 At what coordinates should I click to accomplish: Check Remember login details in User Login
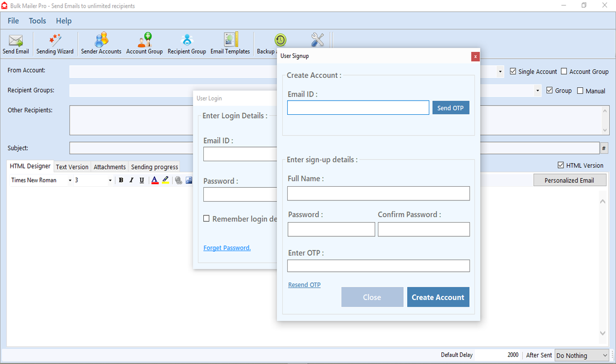(x=206, y=218)
